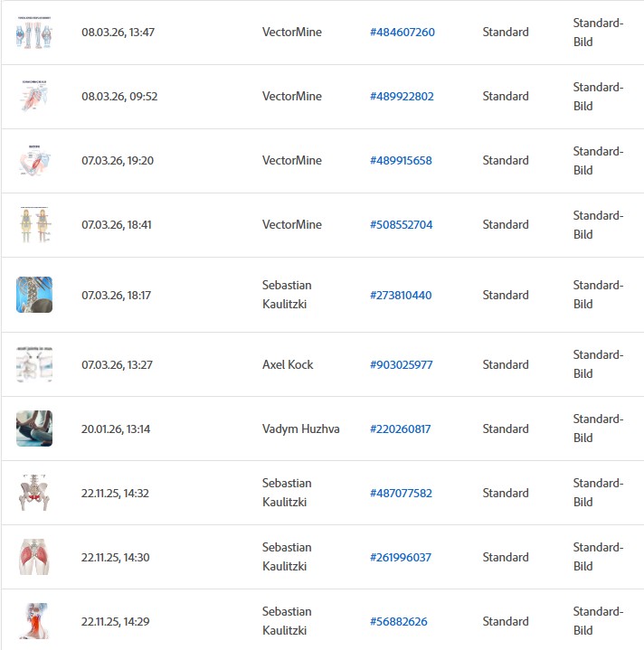Open Axel Kock's asset #903025977
Viewport: 644px width, 650px height.
click(x=401, y=365)
